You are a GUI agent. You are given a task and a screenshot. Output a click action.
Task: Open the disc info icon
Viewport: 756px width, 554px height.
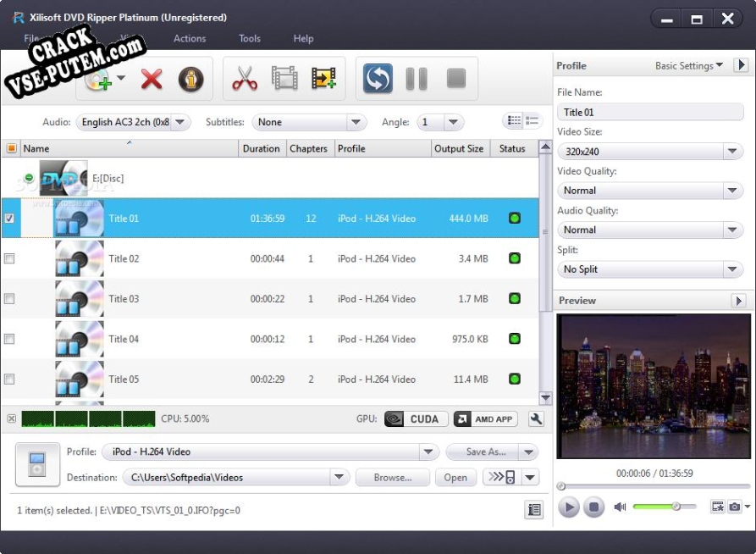pyautogui.click(x=190, y=80)
